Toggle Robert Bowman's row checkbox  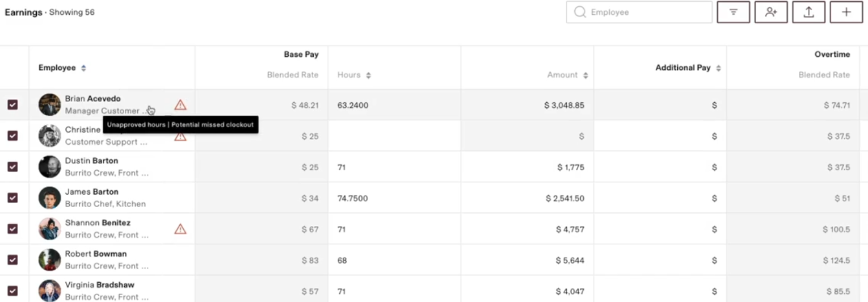[x=12, y=259]
